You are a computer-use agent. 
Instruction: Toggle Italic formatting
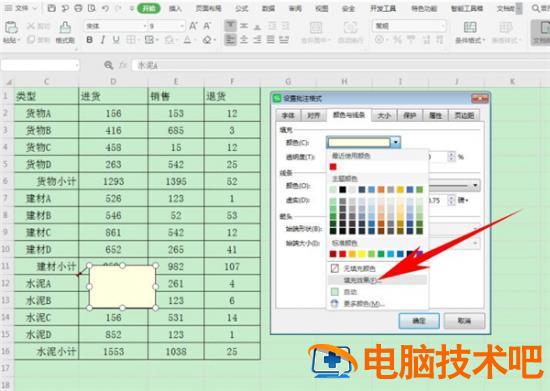point(103,40)
